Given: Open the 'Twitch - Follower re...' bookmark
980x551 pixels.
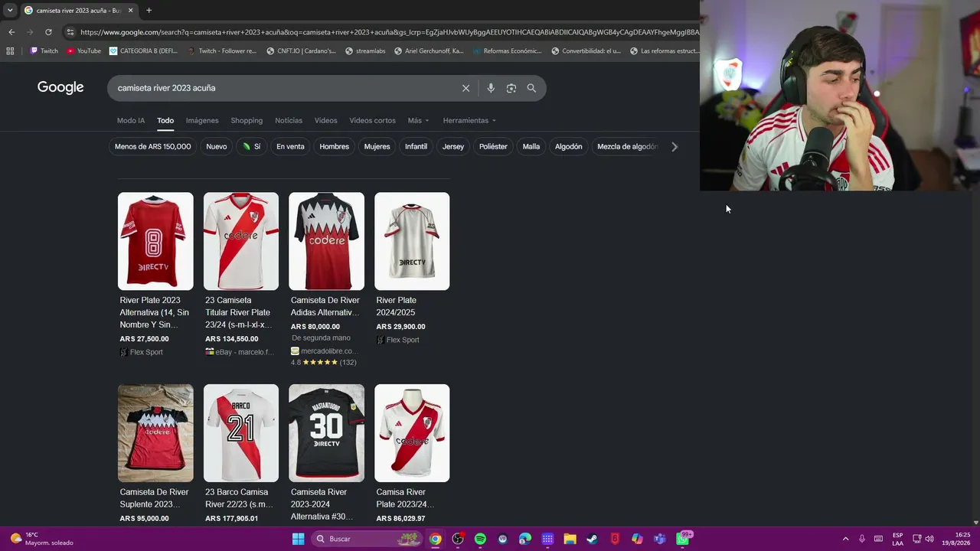Looking at the screenshot, I should (x=222, y=51).
